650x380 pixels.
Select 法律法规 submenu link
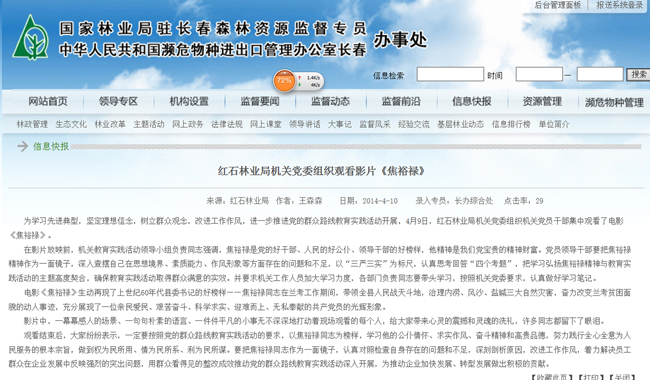coord(227,124)
